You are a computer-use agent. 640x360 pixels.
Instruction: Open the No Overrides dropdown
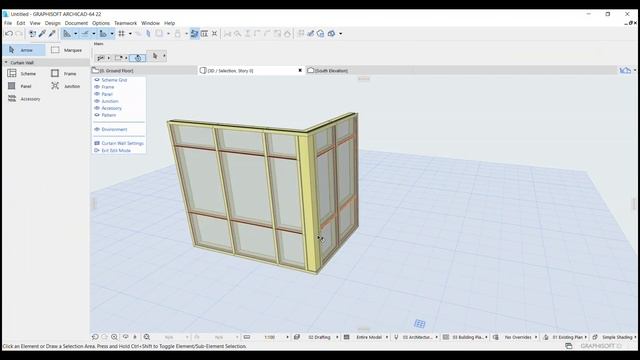pyautogui.click(x=536, y=337)
